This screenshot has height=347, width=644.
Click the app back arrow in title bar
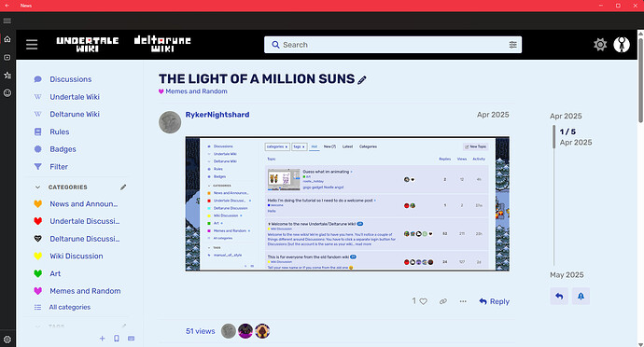(x=7, y=6)
